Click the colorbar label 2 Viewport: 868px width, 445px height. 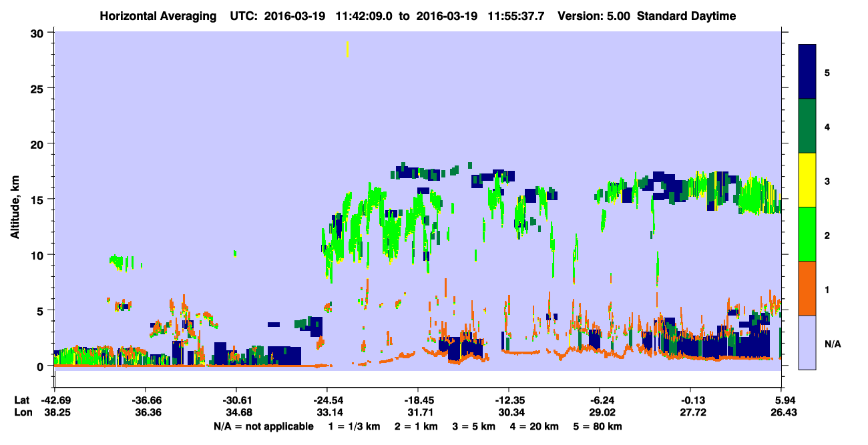click(x=827, y=235)
